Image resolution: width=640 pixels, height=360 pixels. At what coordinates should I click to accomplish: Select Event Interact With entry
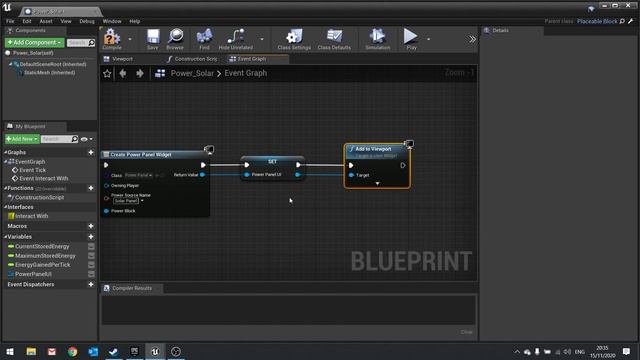click(43, 178)
